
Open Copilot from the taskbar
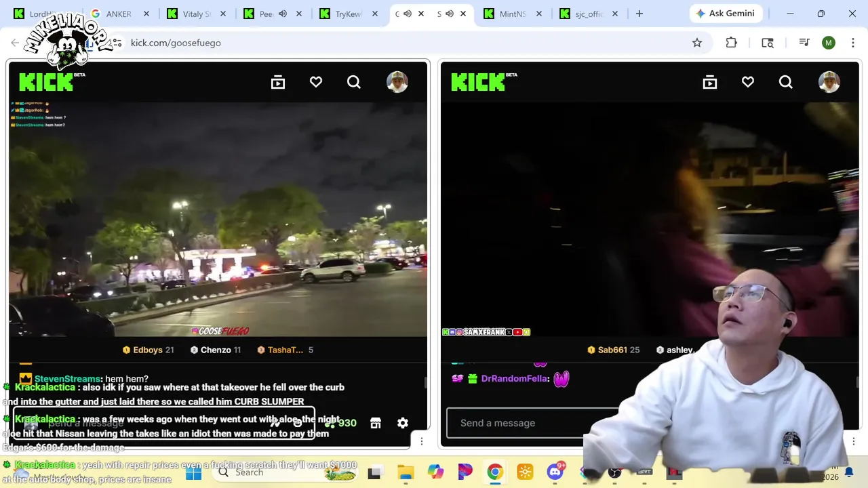point(435,472)
